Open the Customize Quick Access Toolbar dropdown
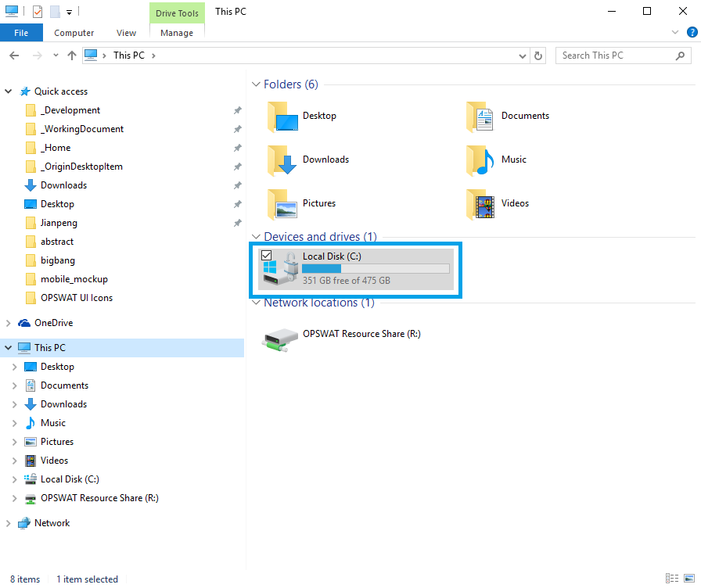The image size is (701, 588). pyautogui.click(x=70, y=12)
